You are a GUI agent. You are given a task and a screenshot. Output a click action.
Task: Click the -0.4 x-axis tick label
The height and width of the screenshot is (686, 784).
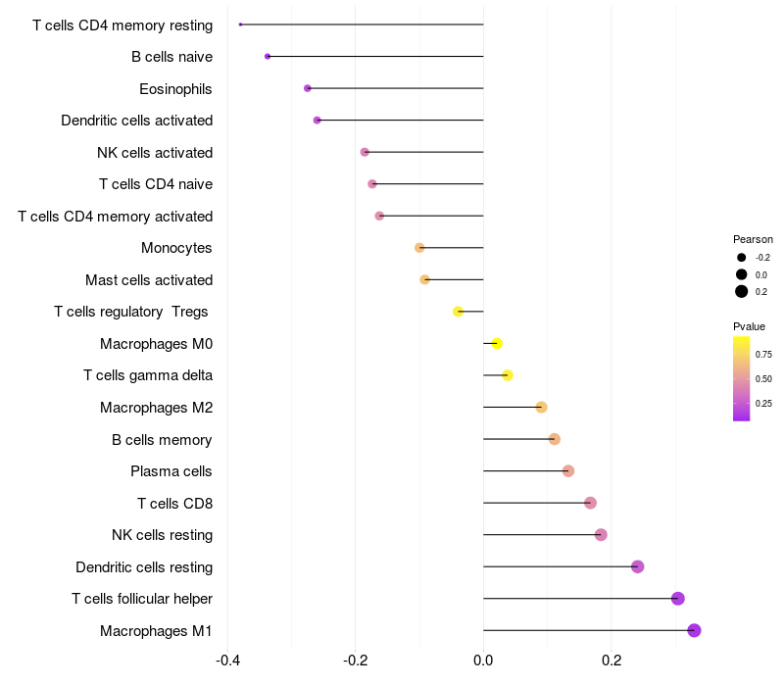point(227,661)
